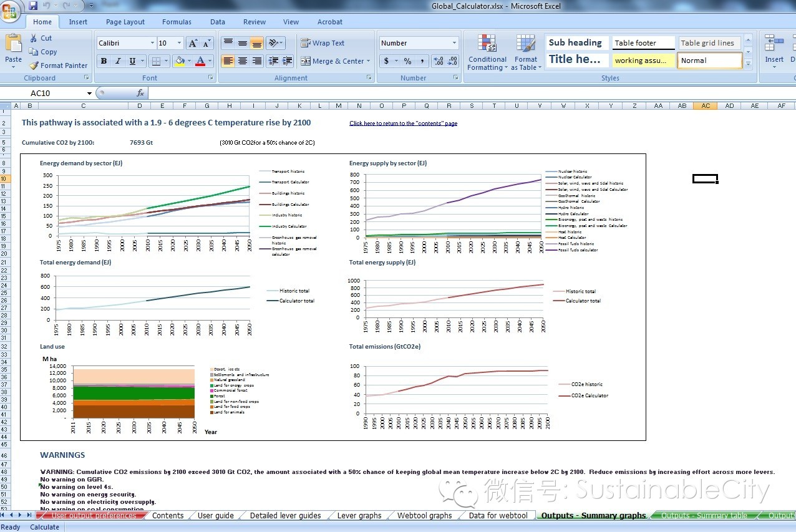Switch to the Insert ribbon tab

[x=78, y=22]
